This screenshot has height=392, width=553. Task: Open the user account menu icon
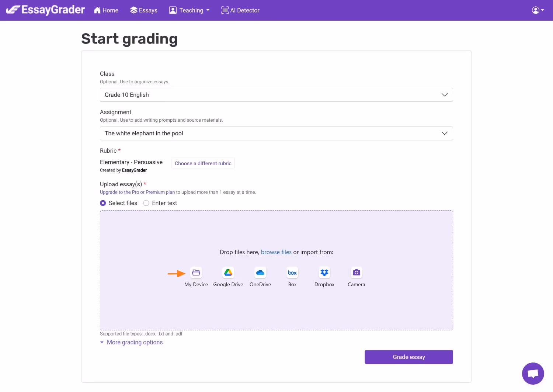pos(538,10)
